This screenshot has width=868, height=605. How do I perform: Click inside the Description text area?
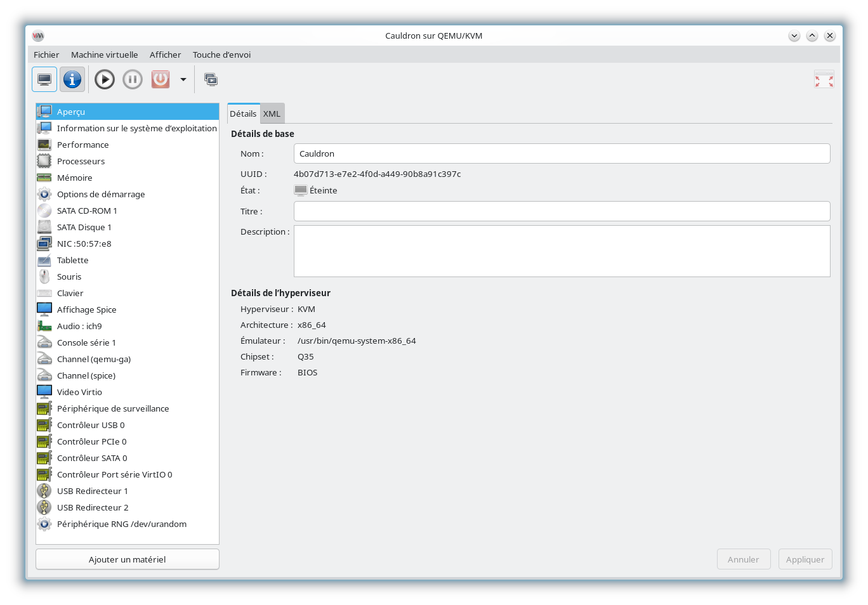point(562,251)
